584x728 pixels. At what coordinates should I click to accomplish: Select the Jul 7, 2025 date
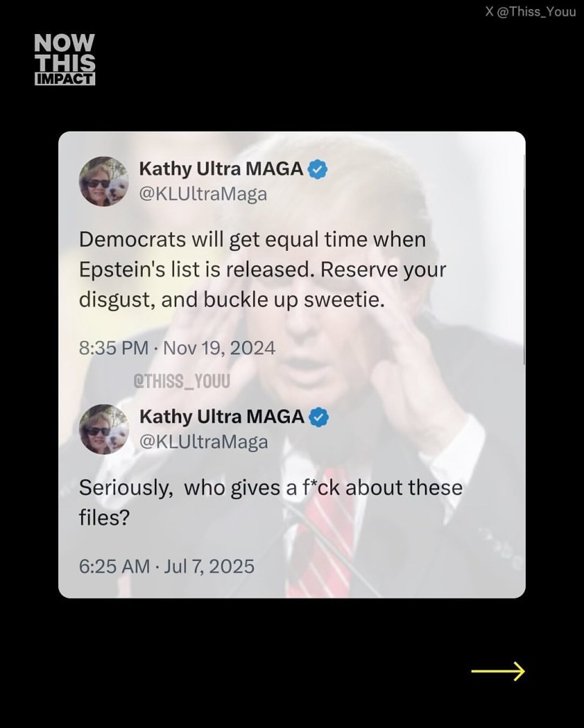(x=209, y=566)
